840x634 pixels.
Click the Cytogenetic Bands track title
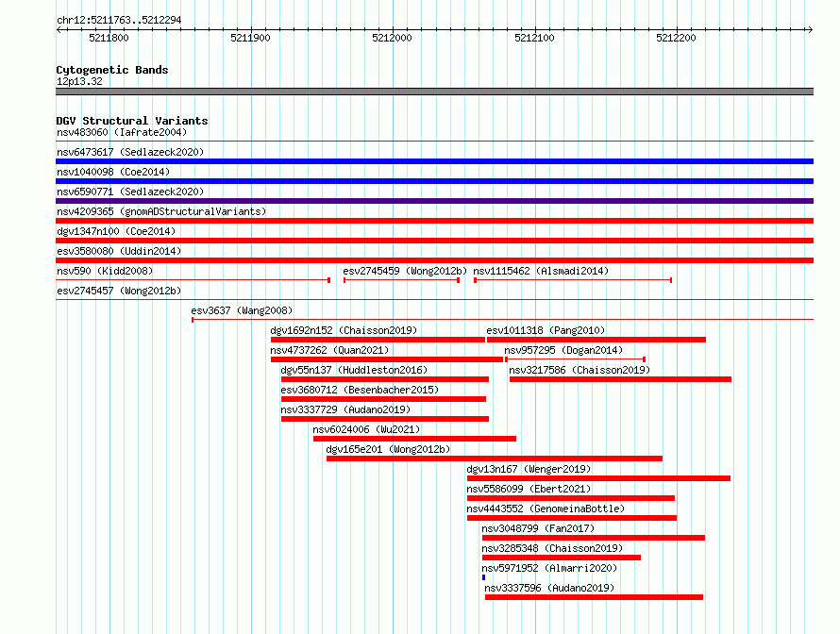tap(112, 70)
